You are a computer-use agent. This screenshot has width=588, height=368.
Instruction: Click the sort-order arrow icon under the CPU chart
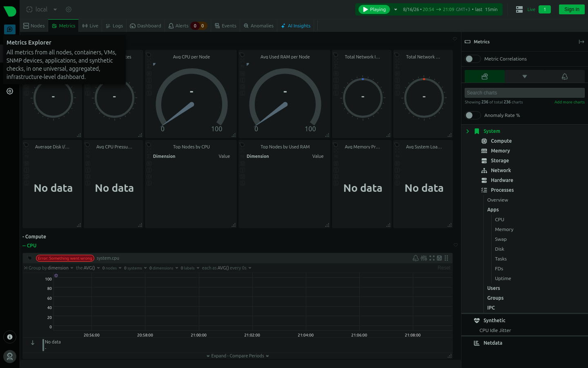[33, 343]
